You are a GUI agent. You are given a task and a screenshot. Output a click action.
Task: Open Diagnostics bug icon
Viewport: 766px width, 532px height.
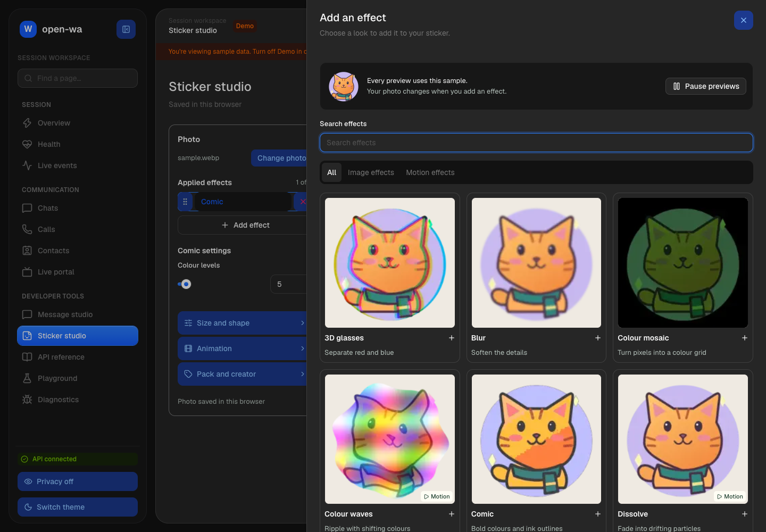tap(27, 400)
